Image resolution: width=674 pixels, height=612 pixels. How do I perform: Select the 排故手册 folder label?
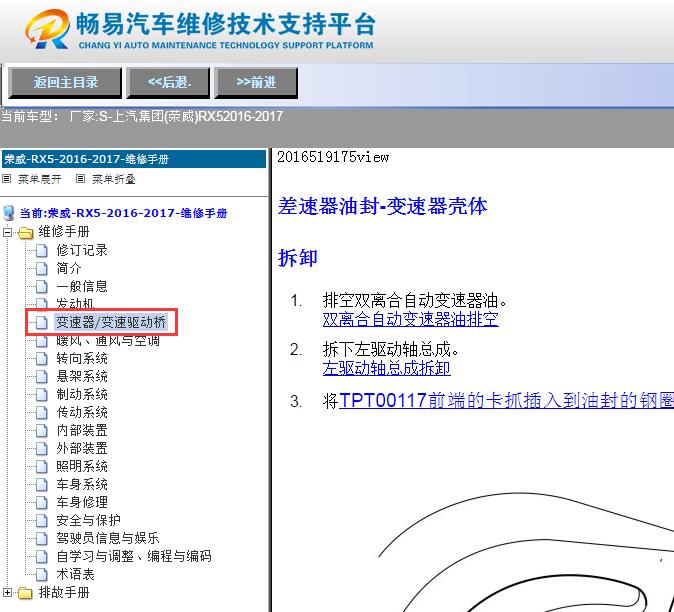64,593
